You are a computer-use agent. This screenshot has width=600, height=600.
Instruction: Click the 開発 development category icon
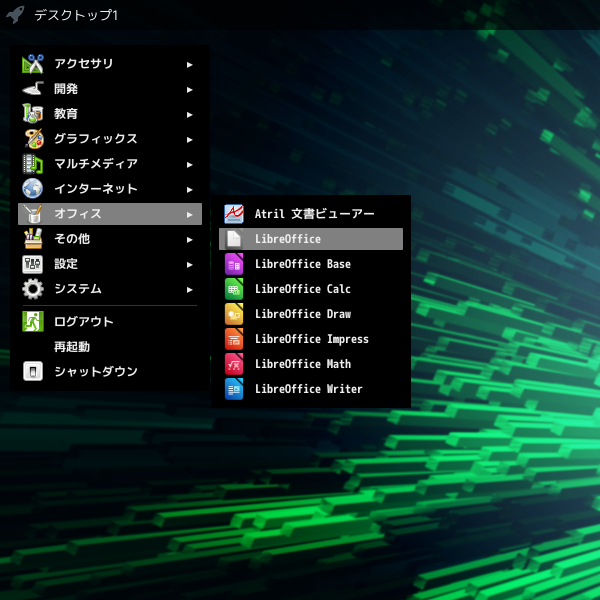[33, 89]
